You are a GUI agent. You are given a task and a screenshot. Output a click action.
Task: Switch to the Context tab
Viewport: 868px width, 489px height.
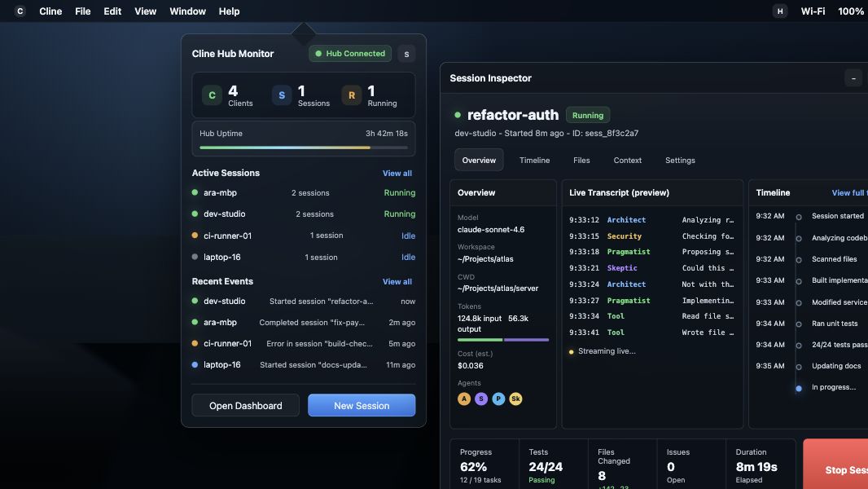click(x=627, y=160)
